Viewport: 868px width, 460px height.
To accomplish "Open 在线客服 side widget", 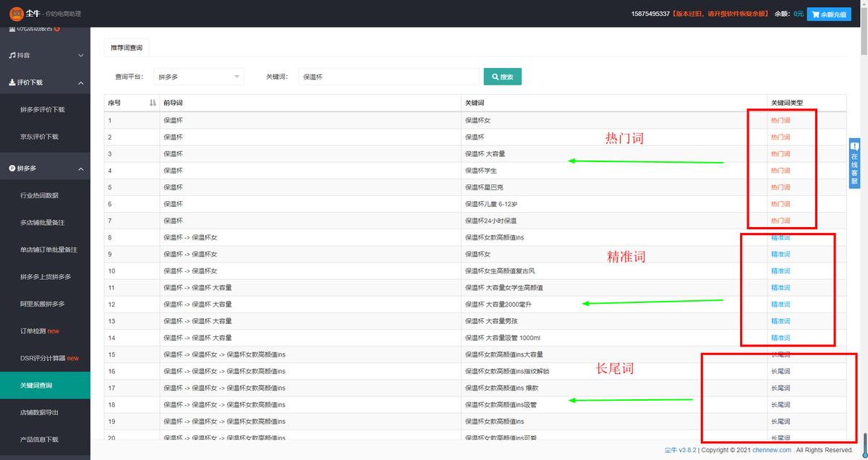I will pos(854,164).
